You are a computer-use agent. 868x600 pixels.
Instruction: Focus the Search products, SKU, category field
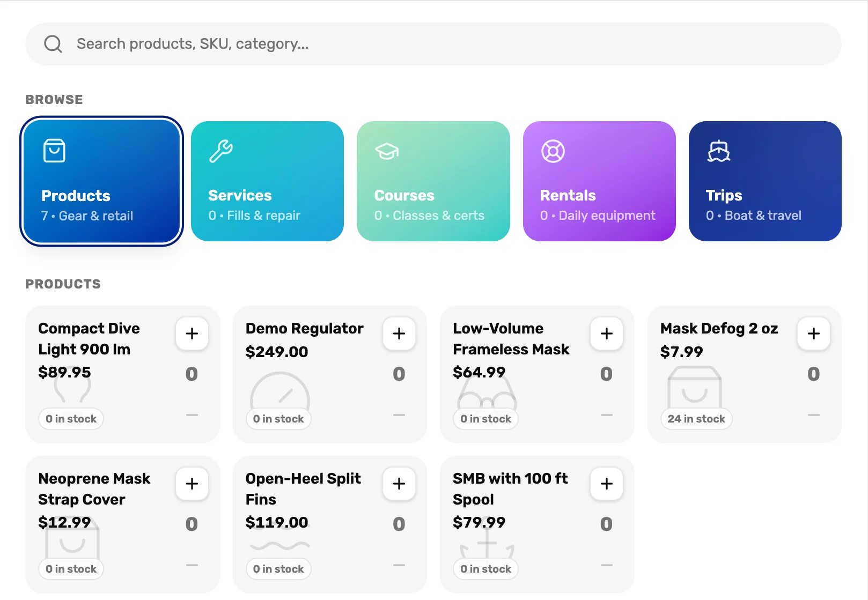click(433, 44)
